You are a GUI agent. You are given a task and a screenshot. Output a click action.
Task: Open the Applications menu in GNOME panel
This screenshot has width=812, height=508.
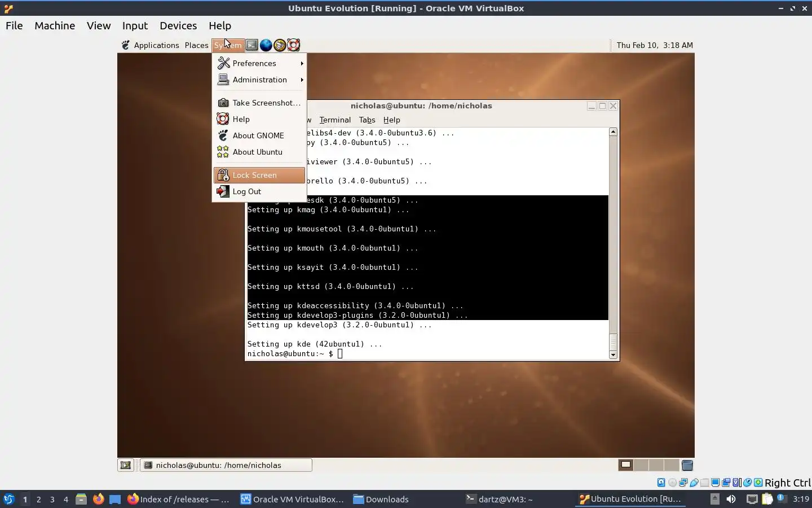[x=156, y=45]
